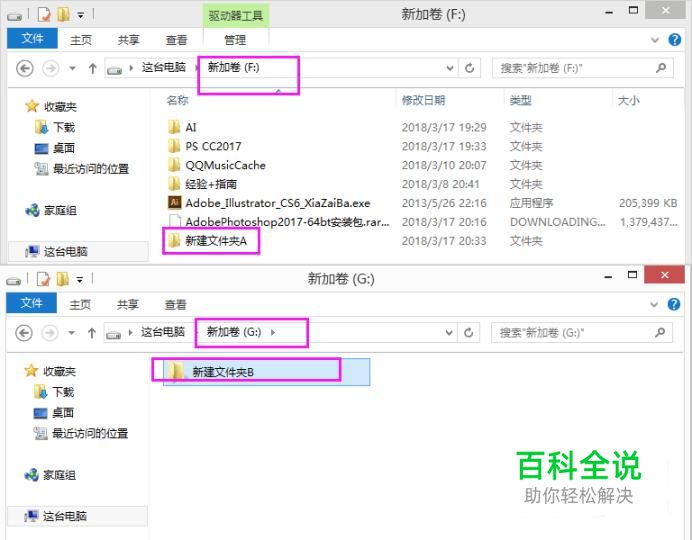692x540 pixels.
Task: Click the 驱动器工具 contextual tab header
Action: (x=236, y=16)
